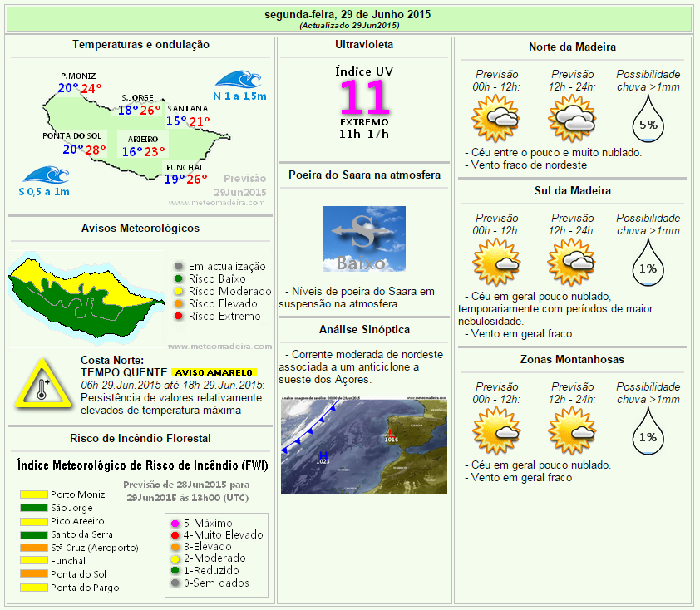Click the Costa Norte: warning title
Viewport: 700px width, 610px height.
point(112,360)
